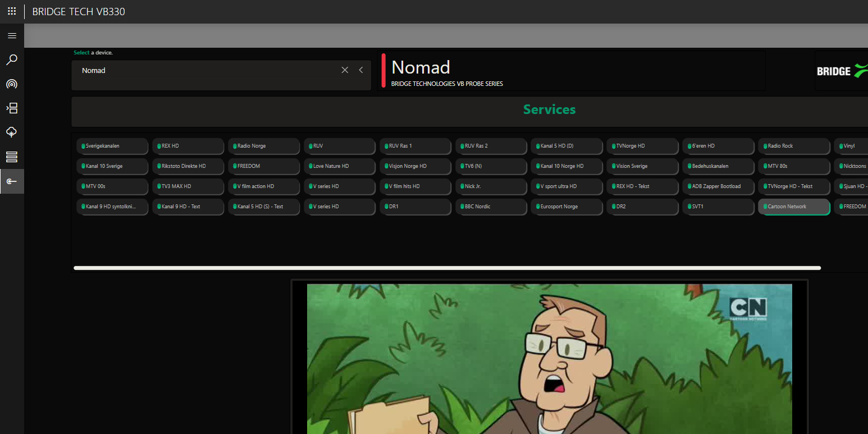Select the Rikstoto Direkte HD service
Image resolution: width=868 pixels, height=434 pixels.
click(x=188, y=166)
